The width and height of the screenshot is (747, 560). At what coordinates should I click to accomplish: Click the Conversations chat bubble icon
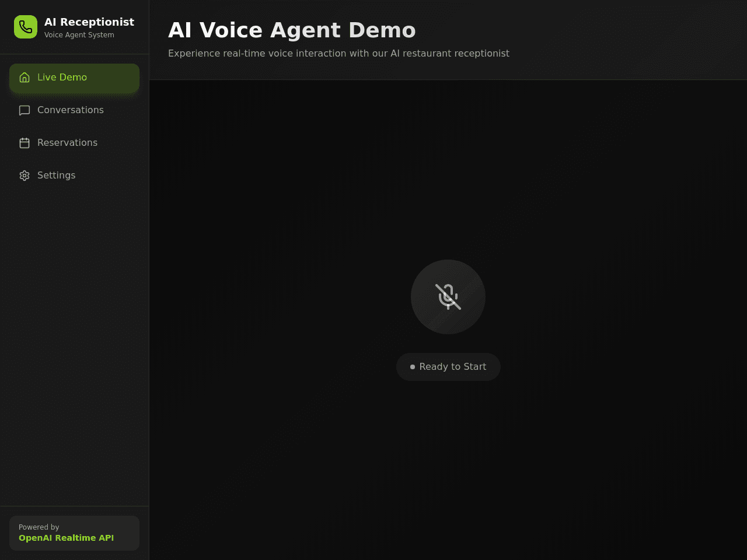point(25,110)
